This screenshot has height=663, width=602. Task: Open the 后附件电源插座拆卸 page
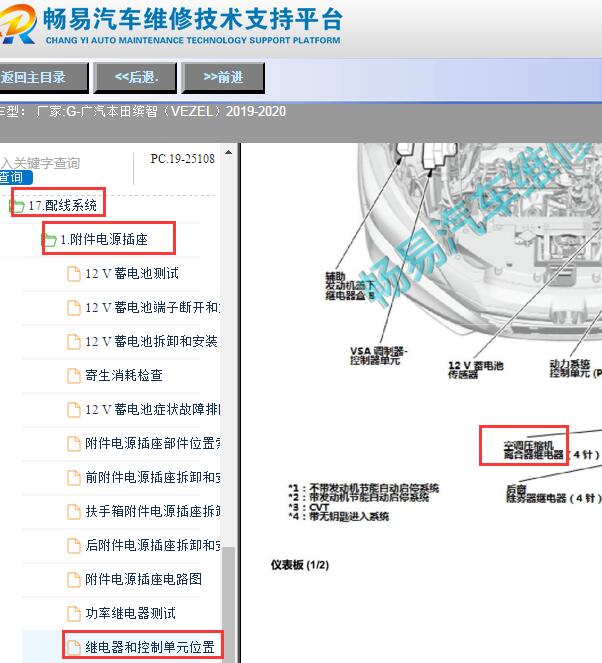point(153,545)
